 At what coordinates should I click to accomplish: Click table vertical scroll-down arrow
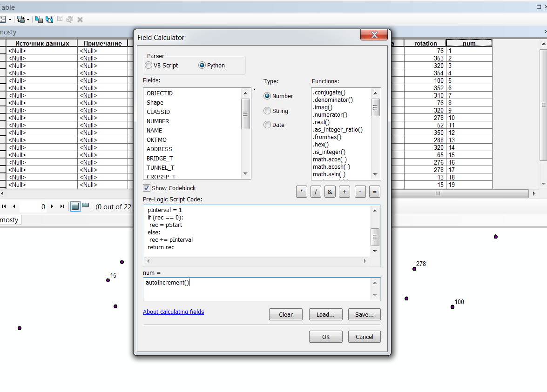544,184
